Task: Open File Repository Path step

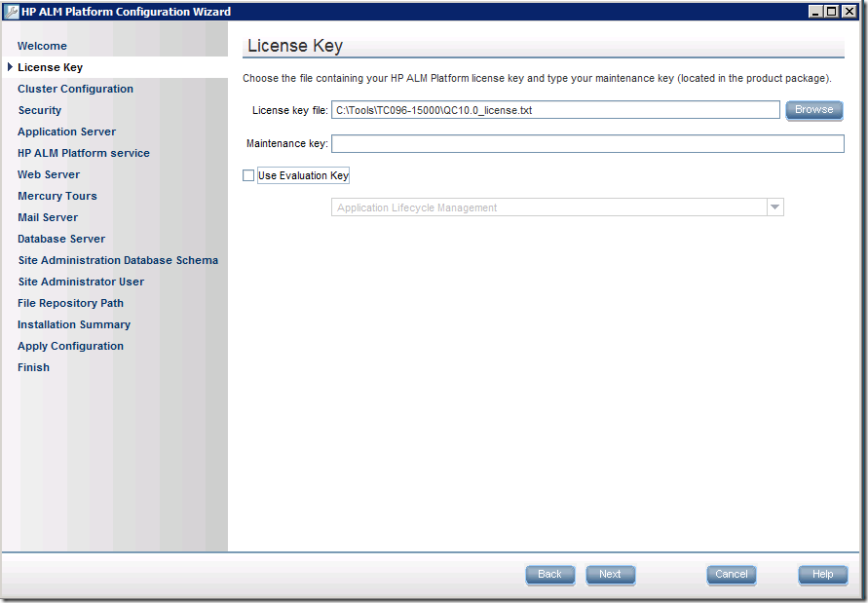Action: pos(70,303)
